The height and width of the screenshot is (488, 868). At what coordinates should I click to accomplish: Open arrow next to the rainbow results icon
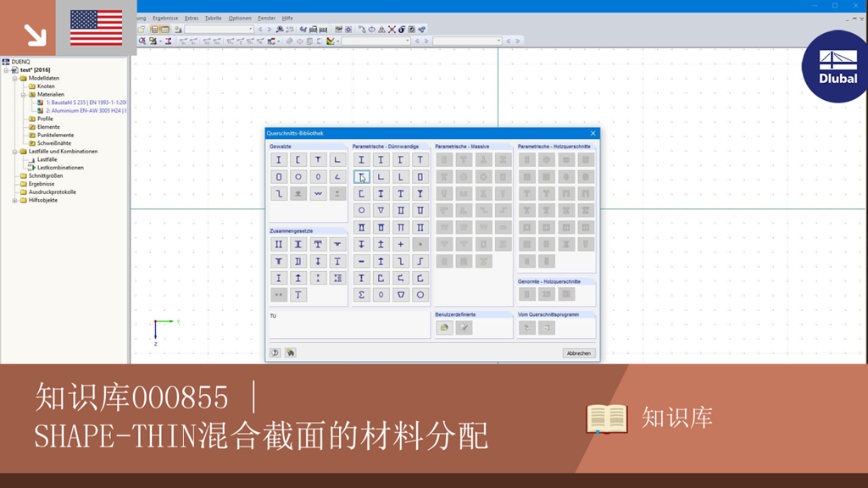pos(337,42)
